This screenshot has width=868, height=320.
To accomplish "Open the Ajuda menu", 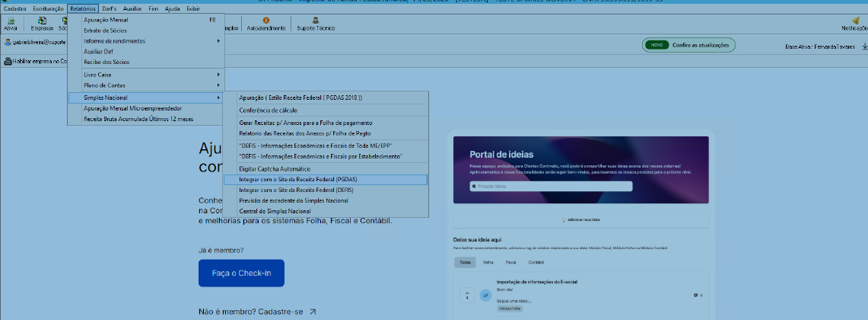I will [x=172, y=9].
